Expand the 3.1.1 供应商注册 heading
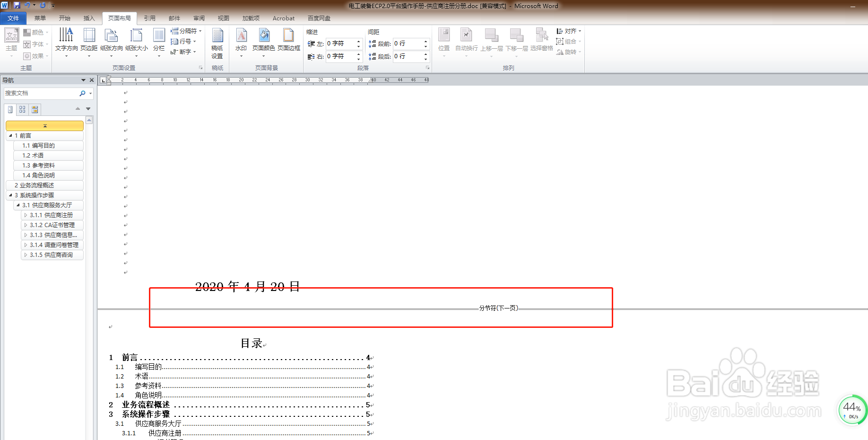The height and width of the screenshot is (440, 868). coord(26,215)
